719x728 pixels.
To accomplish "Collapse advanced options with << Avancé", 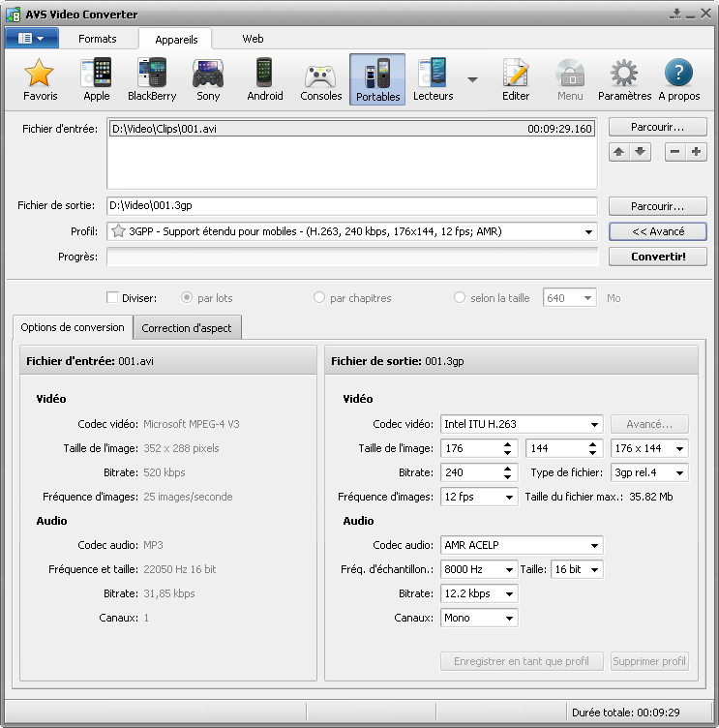I will (658, 231).
